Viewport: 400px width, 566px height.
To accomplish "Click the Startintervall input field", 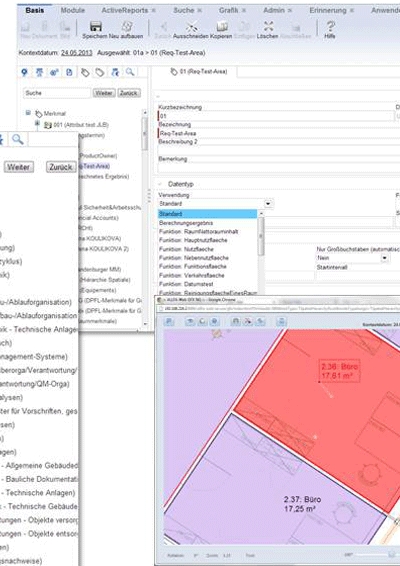I will click(x=358, y=276).
